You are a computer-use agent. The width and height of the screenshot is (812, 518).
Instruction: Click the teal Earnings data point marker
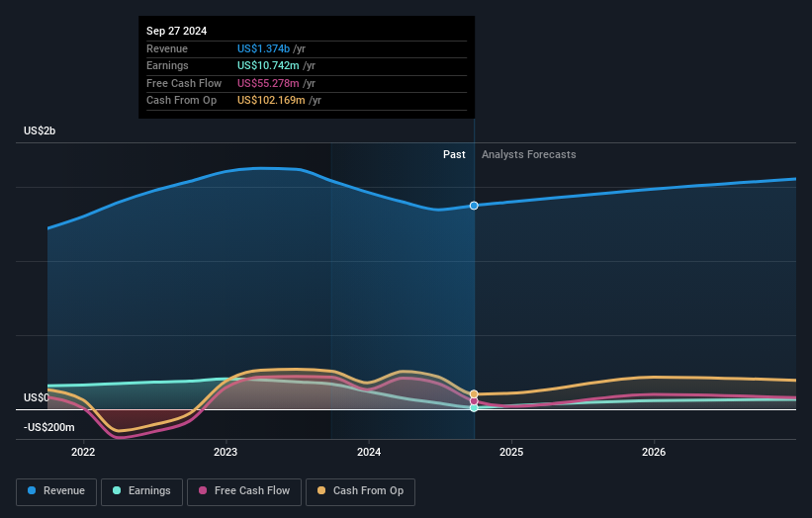[x=474, y=407]
